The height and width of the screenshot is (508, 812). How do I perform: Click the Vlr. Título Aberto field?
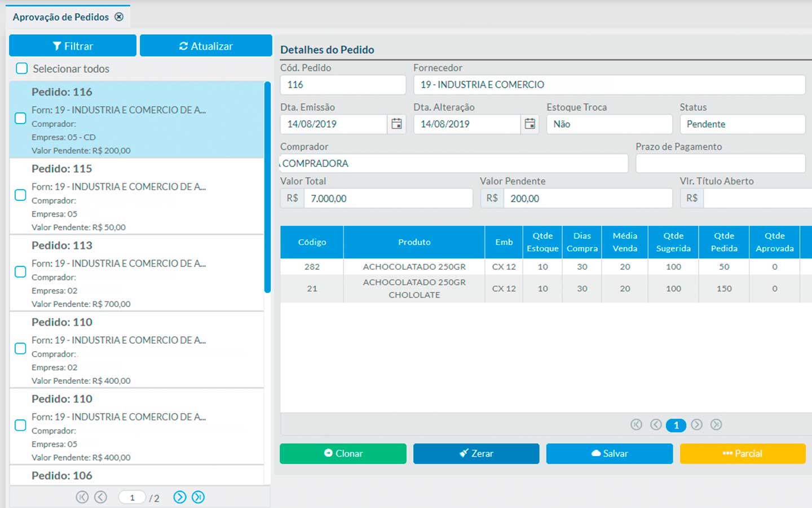pos(757,198)
